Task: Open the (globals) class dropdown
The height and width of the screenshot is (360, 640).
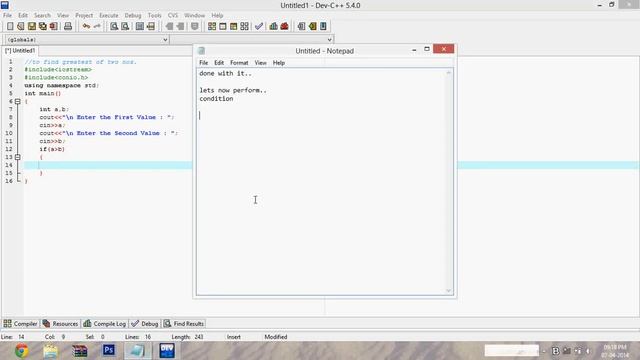Action: (165, 40)
